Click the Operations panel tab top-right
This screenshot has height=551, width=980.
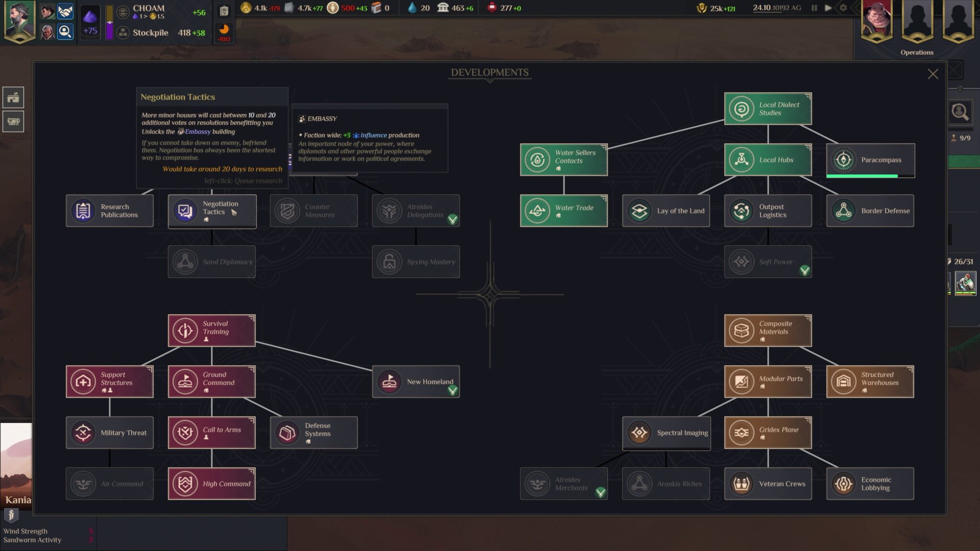917,52
